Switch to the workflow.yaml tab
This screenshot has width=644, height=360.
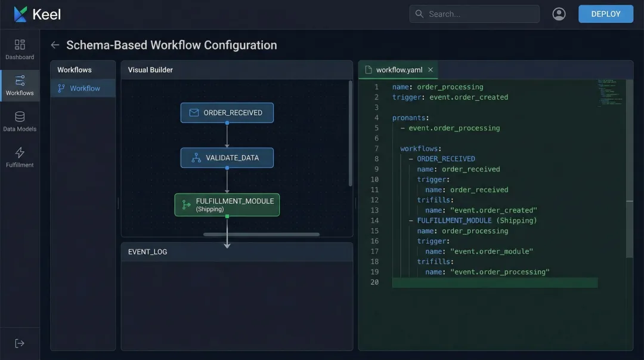(x=398, y=69)
